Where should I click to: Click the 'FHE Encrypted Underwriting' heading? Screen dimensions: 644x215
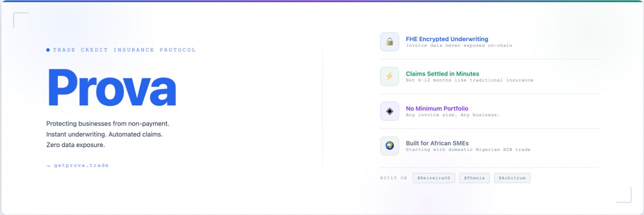tap(447, 39)
